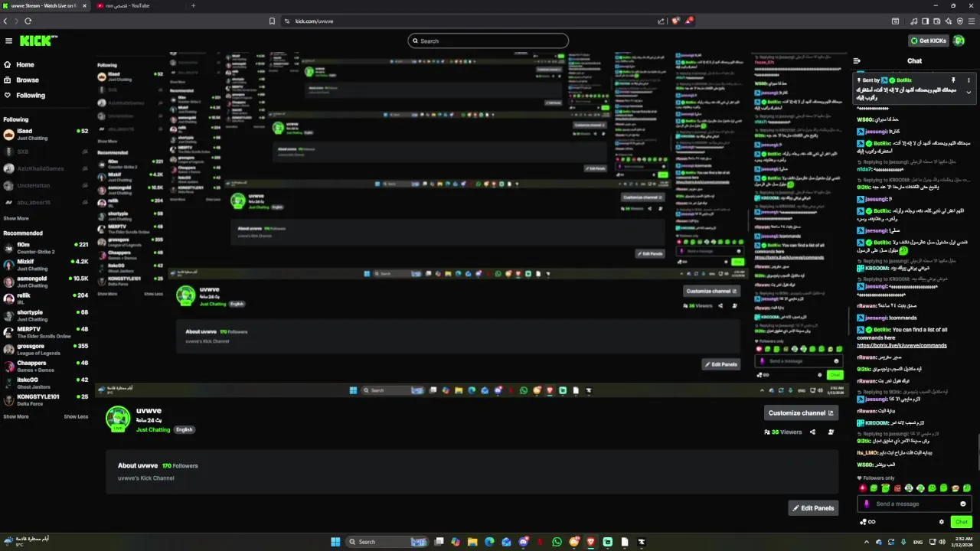Open asmongold recommended channel
The width and height of the screenshot is (980, 551).
click(46, 282)
